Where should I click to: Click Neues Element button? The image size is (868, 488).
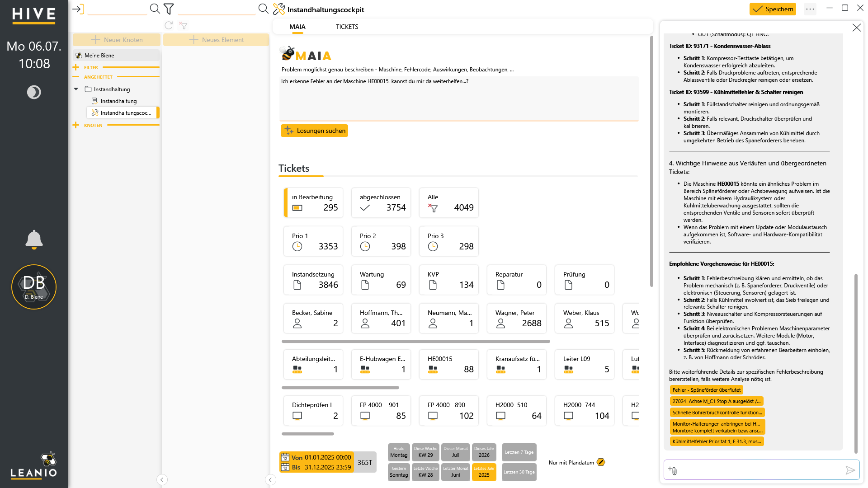tap(216, 40)
